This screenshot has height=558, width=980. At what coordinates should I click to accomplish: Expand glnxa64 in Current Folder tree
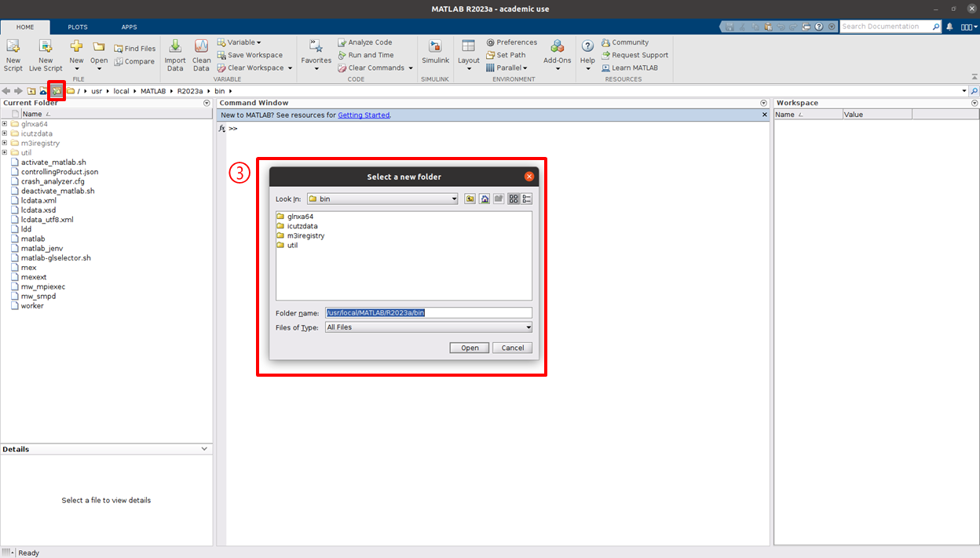point(5,124)
